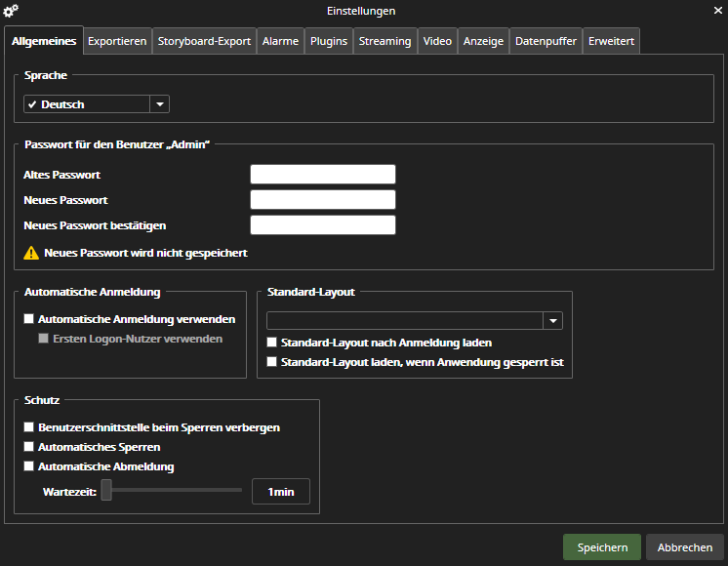Go to the Datenpuffer tab
Image resolution: width=728 pixels, height=566 pixels.
point(546,41)
